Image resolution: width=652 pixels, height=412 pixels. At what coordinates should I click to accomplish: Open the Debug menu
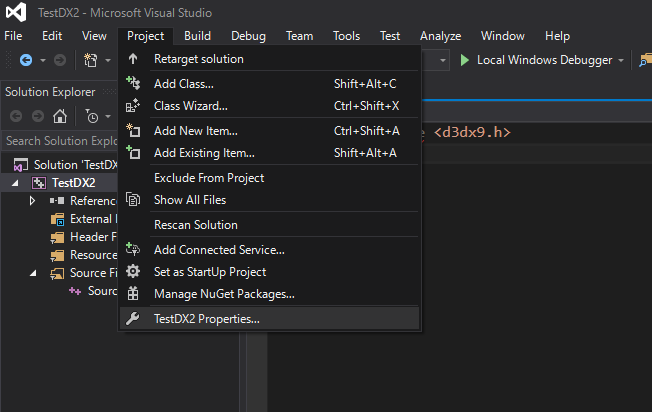click(248, 36)
